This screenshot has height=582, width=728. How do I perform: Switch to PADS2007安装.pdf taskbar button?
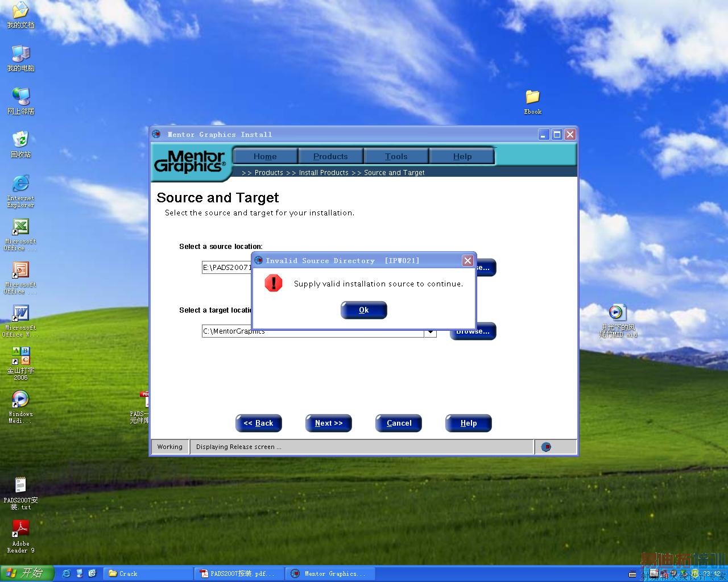click(239, 574)
